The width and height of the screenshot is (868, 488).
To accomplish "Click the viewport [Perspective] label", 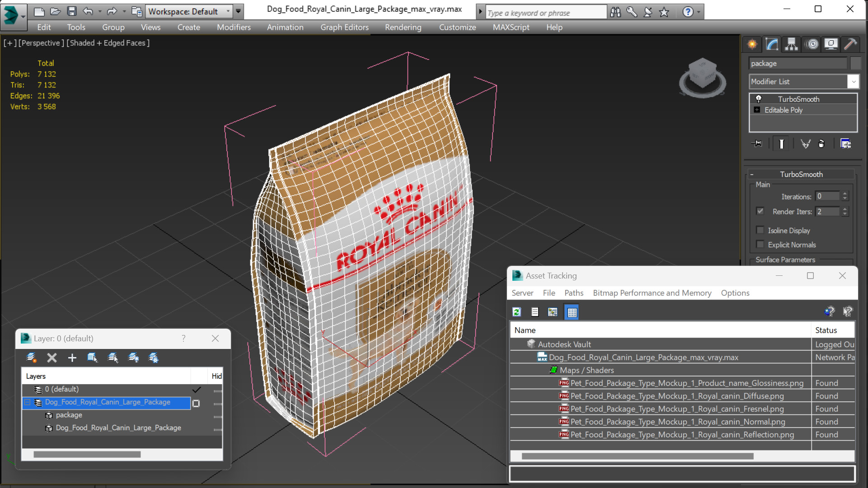I will click(x=41, y=43).
